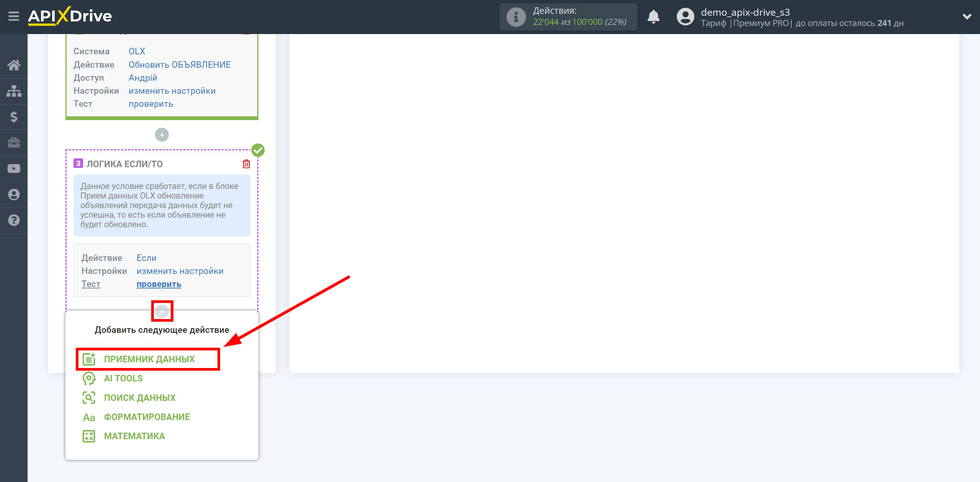This screenshot has height=482, width=980.
Task: Click the AI TOOLS icon
Action: 88,378
